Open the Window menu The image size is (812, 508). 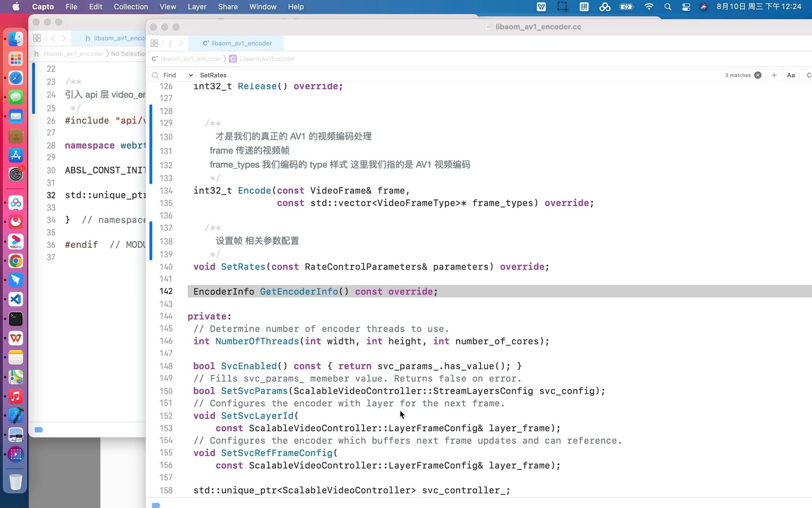tap(263, 7)
